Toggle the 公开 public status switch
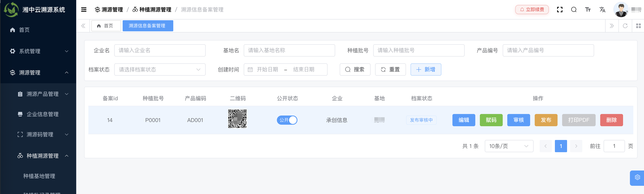The image size is (644, 194). (x=287, y=120)
